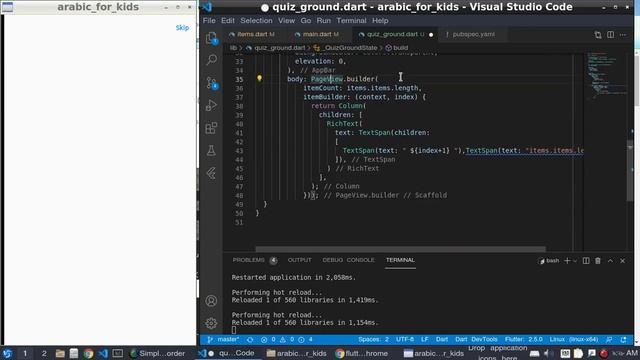The image size is (640, 360).
Task: Switch to workspace 2 in taskbar
Action: [44, 353]
